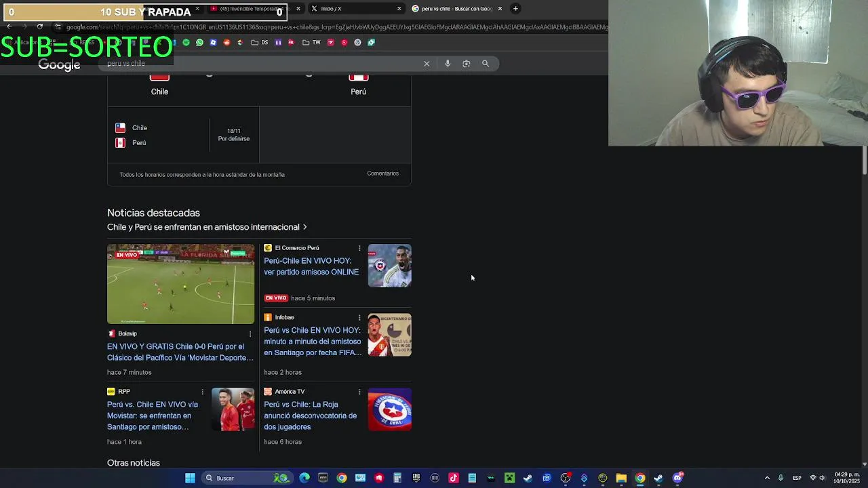Viewport: 868px width, 488px height.
Task: Click 'Noticias destacadas' heading
Action: [x=153, y=213]
